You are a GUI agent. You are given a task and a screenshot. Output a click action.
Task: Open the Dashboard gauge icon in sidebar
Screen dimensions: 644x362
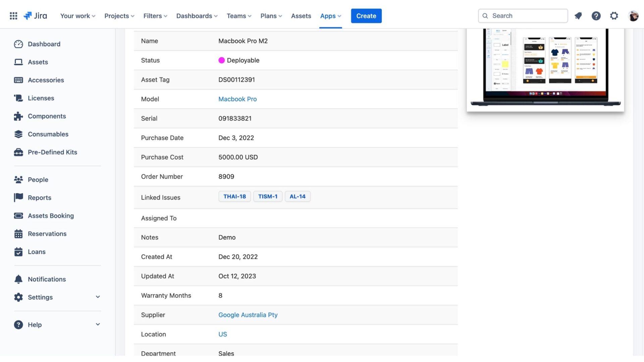point(18,44)
